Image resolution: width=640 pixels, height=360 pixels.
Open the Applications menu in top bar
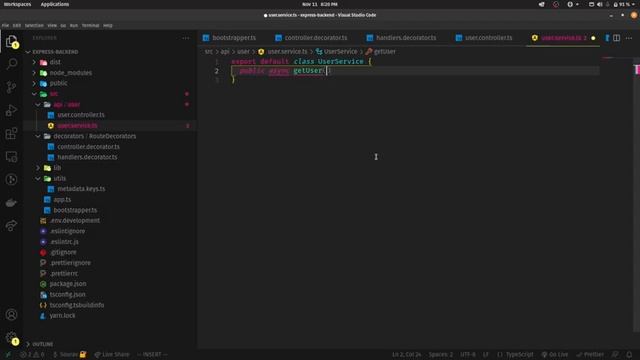(55, 4)
